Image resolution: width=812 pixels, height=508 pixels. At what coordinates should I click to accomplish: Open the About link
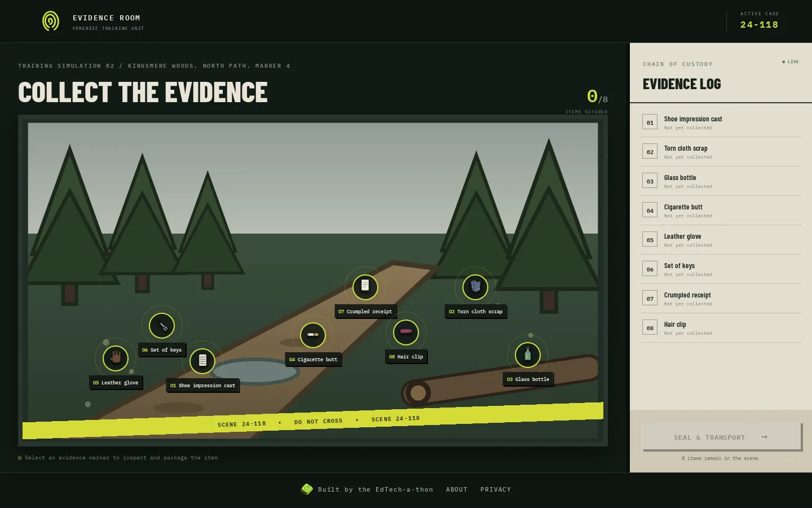(x=457, y=490)
